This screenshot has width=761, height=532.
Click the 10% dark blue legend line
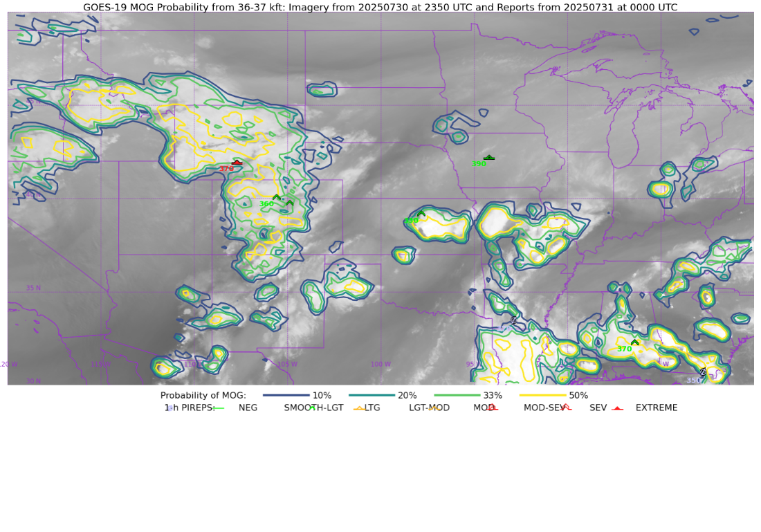286,396
